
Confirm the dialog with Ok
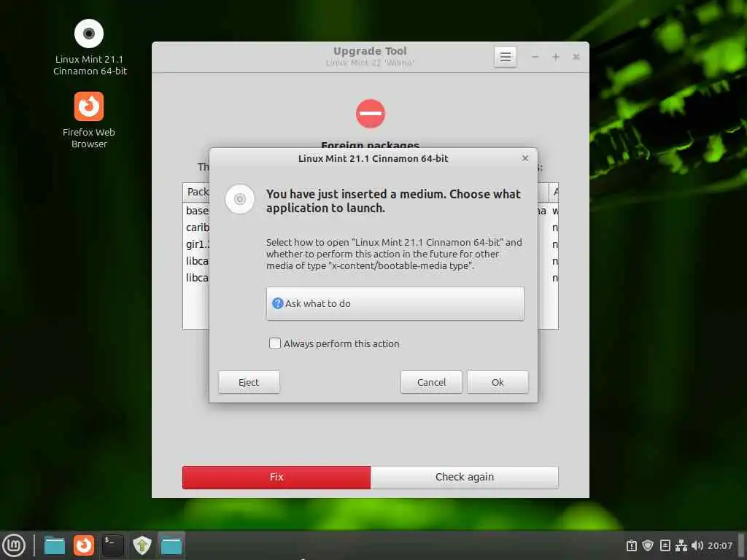coord(498,382)
